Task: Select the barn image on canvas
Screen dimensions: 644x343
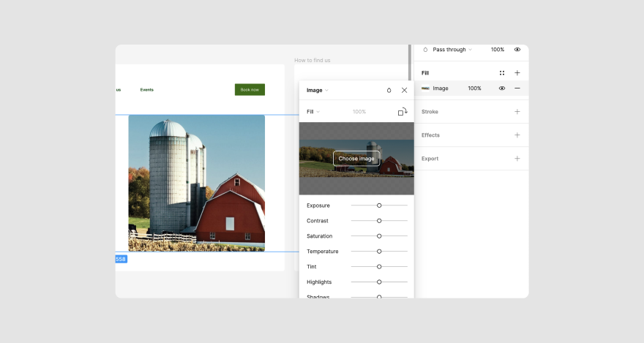Action: [197, 183]
